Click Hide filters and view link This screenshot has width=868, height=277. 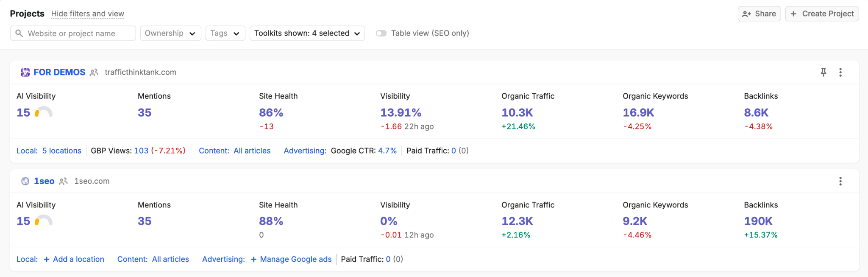point(88,14)
